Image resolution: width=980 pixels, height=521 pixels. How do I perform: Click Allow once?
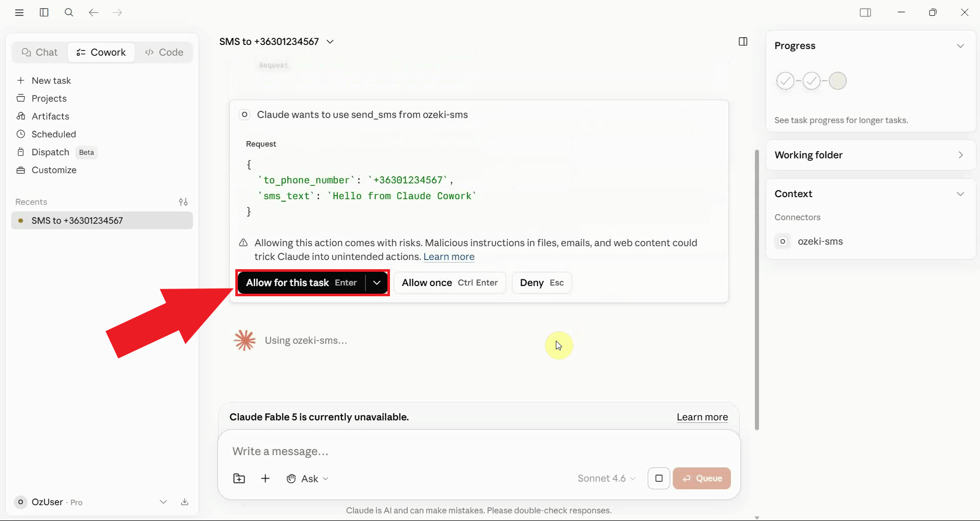450,283
